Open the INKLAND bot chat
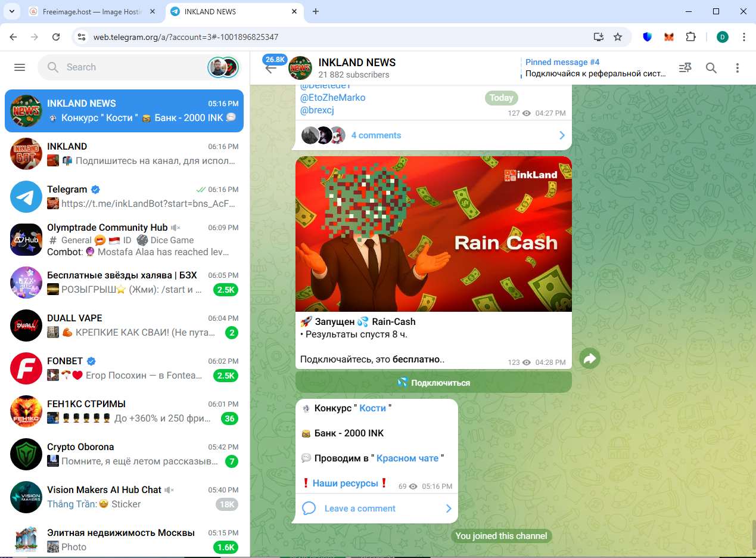 (x=124, y=154)
